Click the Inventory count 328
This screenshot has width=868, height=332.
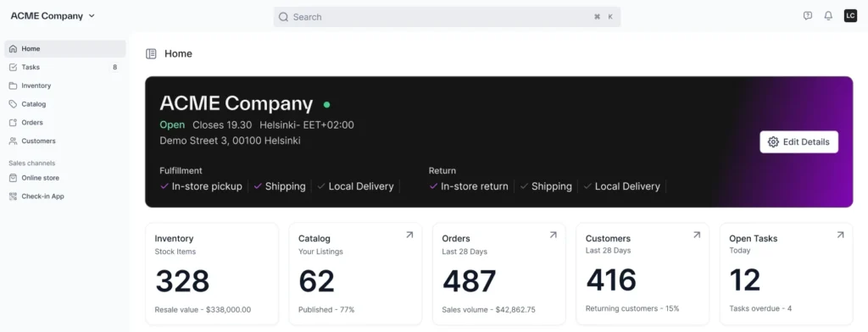182,281
